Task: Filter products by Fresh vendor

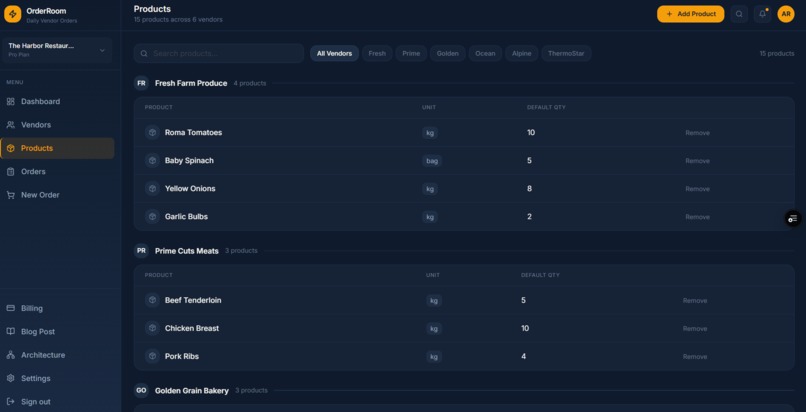Action: pos(377,53)
